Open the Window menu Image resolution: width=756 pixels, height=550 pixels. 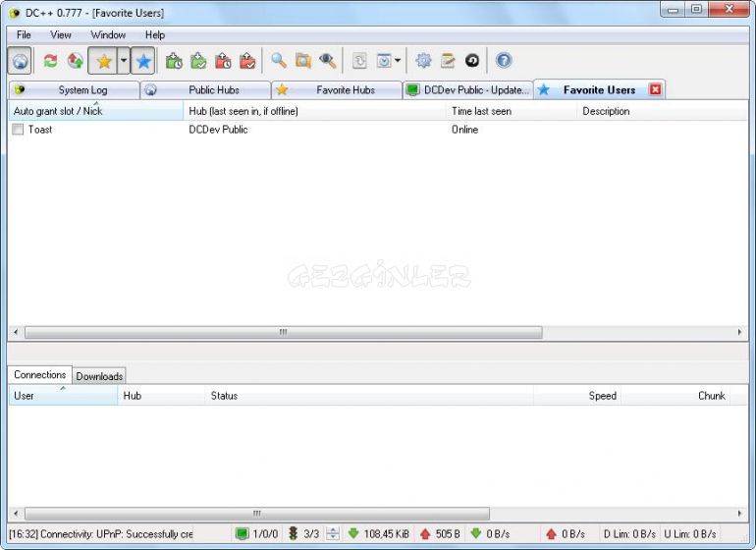pos(108,34)
